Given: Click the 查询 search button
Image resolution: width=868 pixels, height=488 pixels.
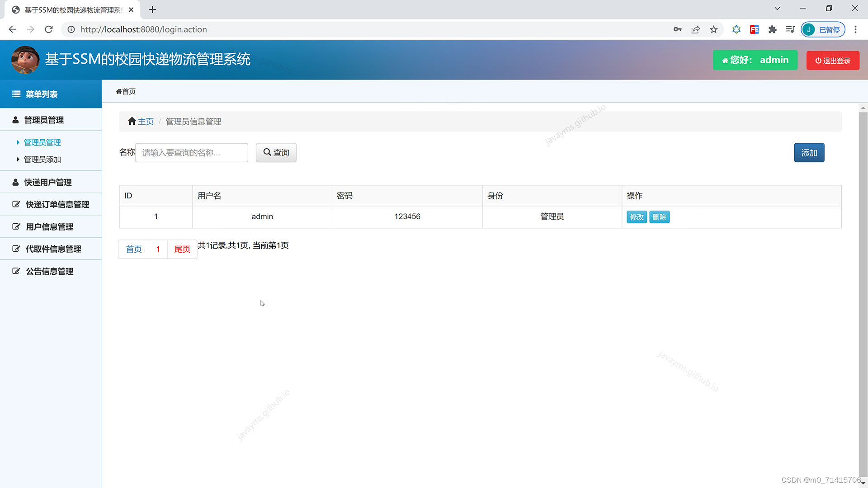Looking at the screenshot, I should (x=276, y=153).
